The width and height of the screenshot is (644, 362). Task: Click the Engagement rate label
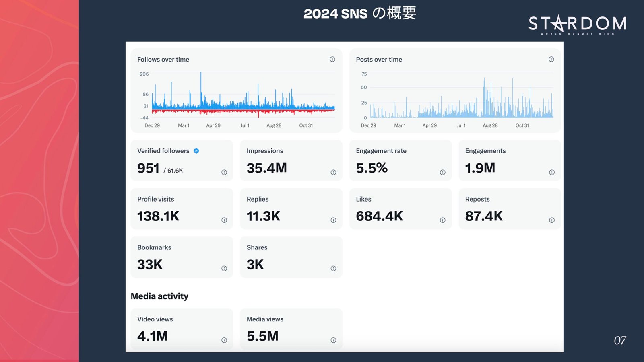[x=381, y=151]
